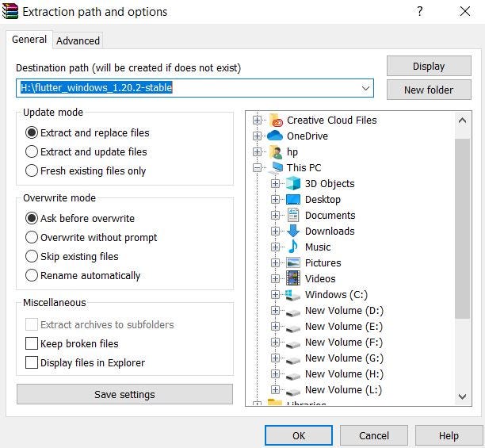This screenshot has width=485, height=448.
Task: Click the Desktop icon in the tree
Action: pos(293,200)
